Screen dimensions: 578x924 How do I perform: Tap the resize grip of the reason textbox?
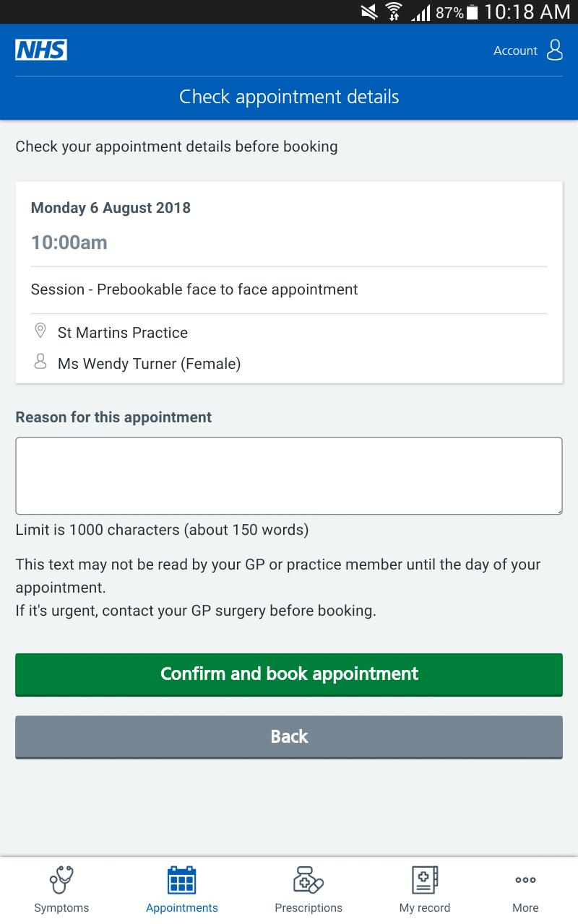pos(558,510)
